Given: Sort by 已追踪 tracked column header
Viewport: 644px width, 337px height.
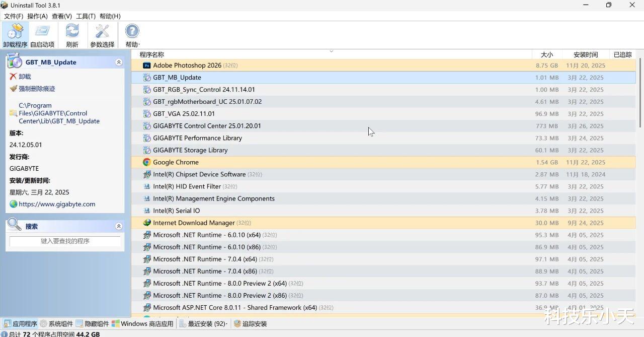Looking at the screenshot, I should pos(622,54).
